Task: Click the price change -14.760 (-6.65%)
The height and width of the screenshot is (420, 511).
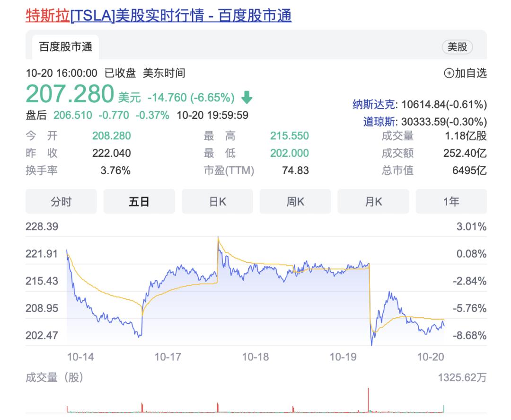Action: [191, 98]
